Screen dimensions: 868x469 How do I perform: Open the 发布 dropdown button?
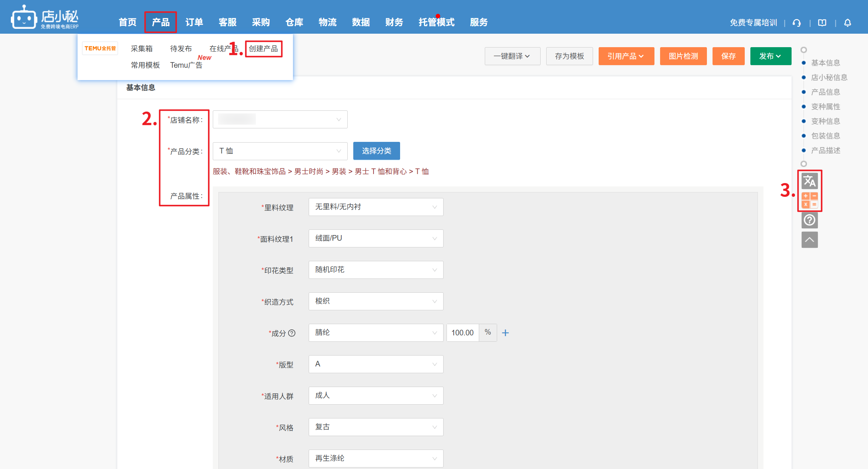pos(770,56)
